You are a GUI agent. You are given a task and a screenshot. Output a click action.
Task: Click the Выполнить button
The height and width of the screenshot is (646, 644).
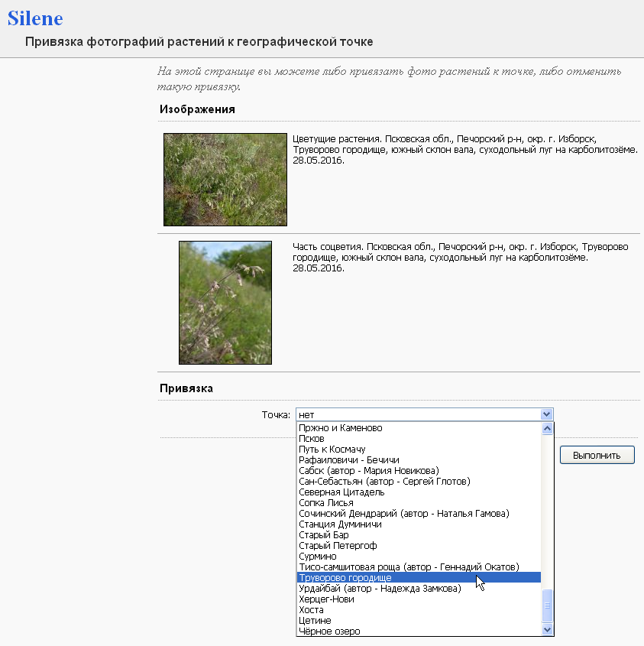pyautogui.click(x=597, y=455)
